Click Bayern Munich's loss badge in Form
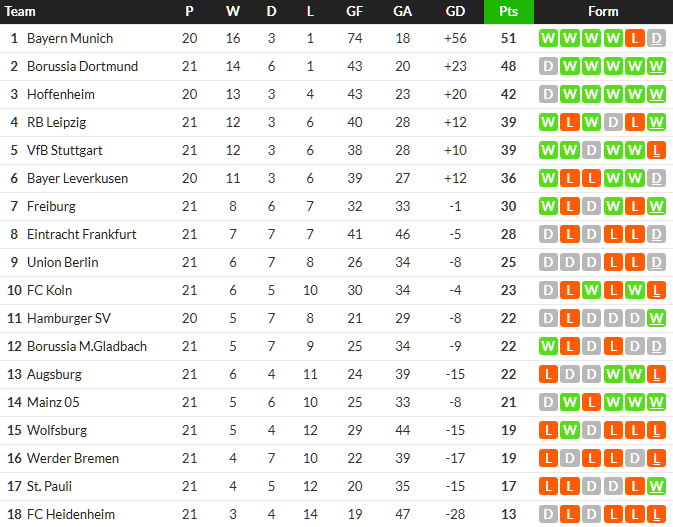This screenshot has width=673, height=527. click(635, 39)
